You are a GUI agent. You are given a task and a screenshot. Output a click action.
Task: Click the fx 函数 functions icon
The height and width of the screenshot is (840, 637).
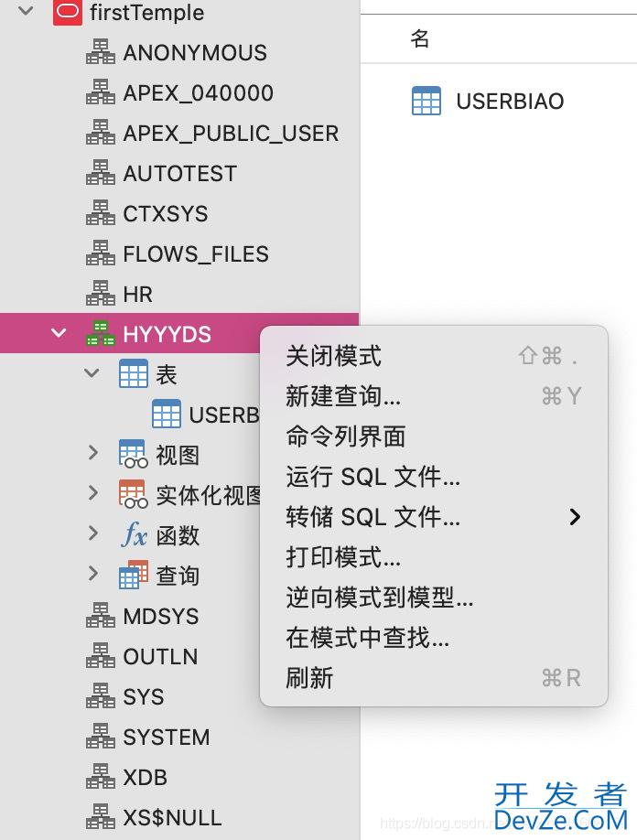pos(134,534)
